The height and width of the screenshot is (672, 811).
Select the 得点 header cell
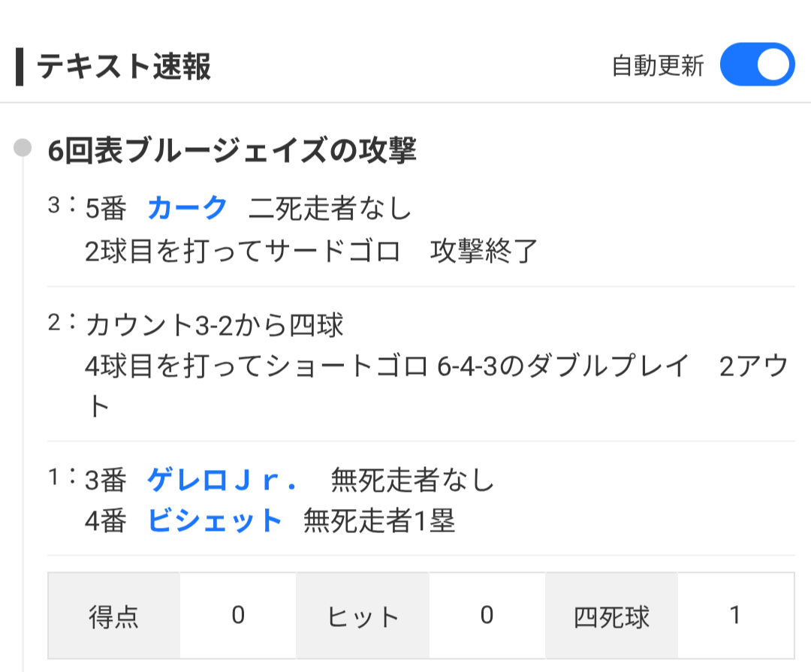point(113,616)
